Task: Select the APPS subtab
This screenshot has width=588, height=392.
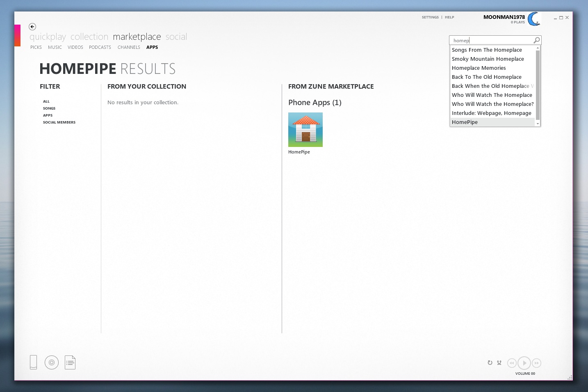Action: point(152,47)
